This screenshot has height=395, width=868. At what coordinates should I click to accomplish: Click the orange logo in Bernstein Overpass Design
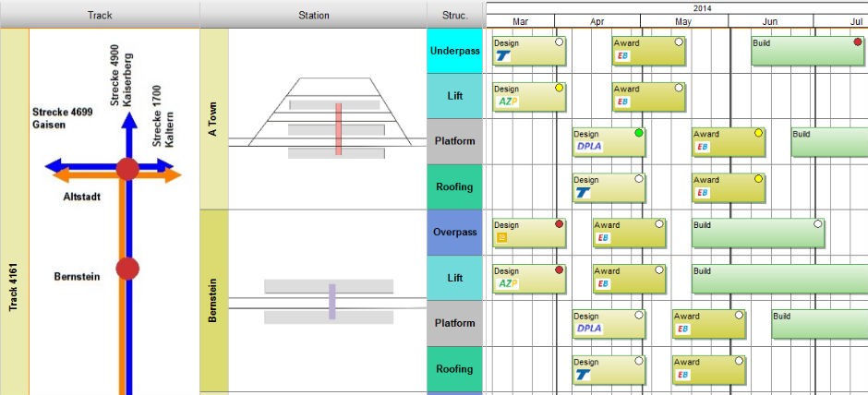(x=502, y=238)
